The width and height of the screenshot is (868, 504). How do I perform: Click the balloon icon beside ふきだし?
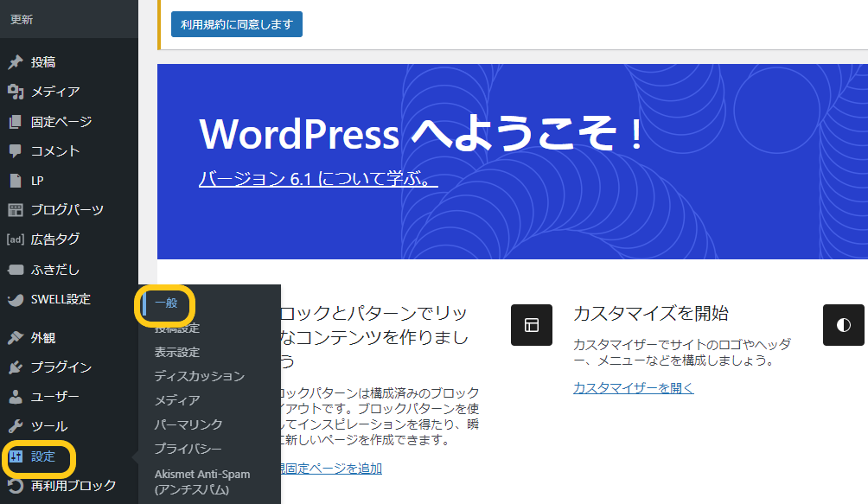(16, 270)
